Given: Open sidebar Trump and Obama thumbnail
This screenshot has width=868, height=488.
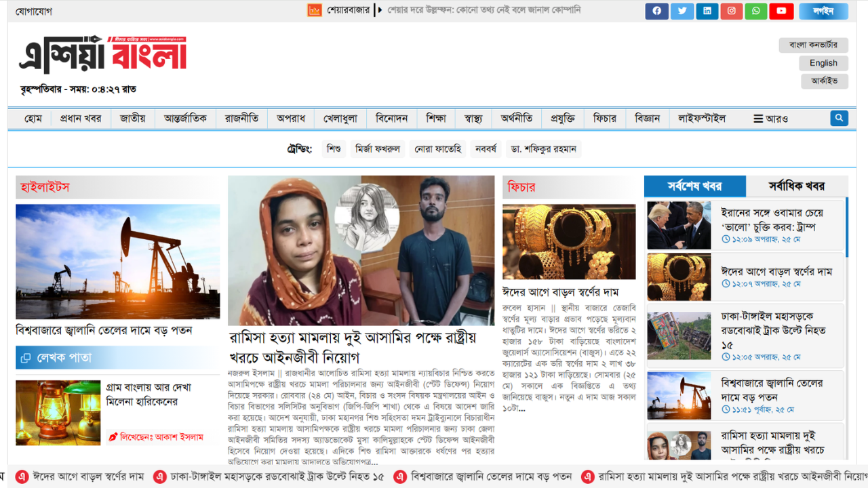Looking at the screenshot, I should pos(679,225).
